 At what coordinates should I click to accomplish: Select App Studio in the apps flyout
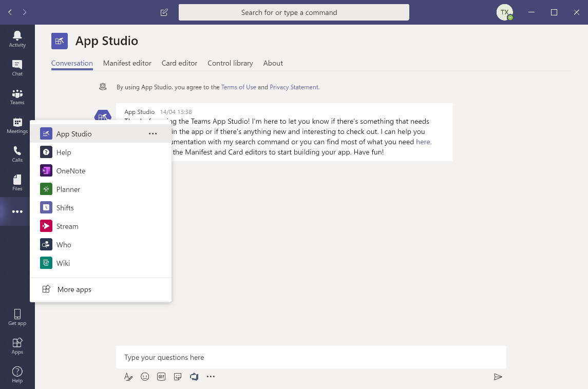tap(101, 134)
